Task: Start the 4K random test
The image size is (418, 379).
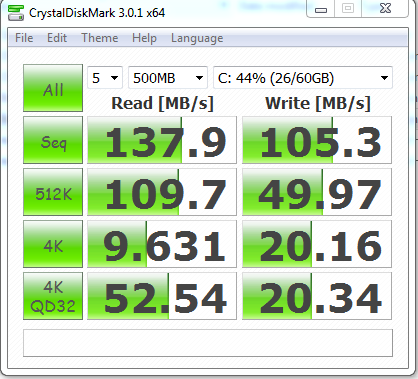Action: 53,244
